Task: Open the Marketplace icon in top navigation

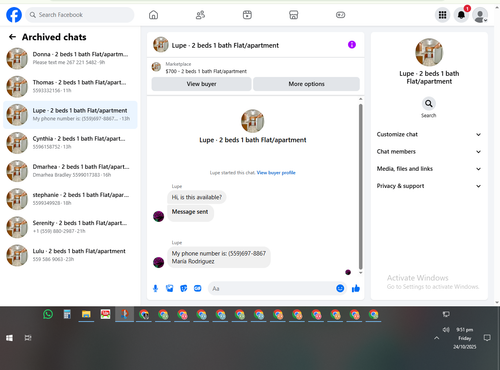Action: tap(294, 15)
